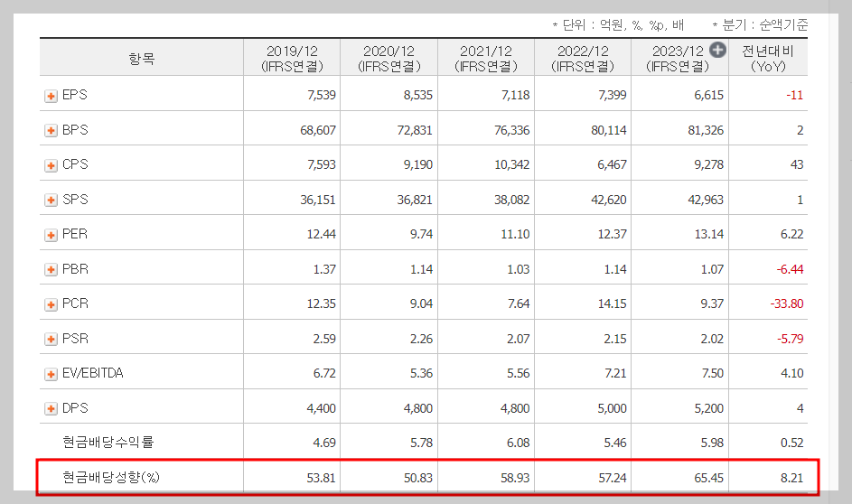Click the PBR row label
This screenshot has height=504, width=852.
(x=75, y=269)
